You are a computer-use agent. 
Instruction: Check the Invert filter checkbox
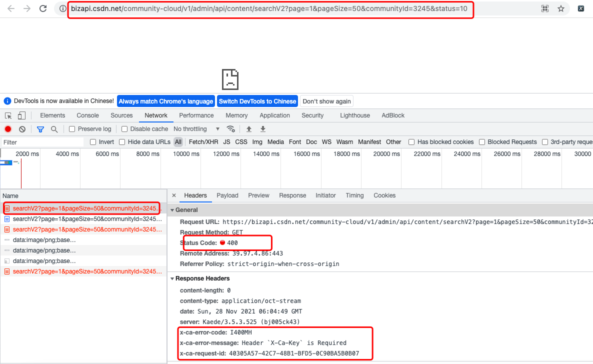pyautogui.click(x=93, y=142)
